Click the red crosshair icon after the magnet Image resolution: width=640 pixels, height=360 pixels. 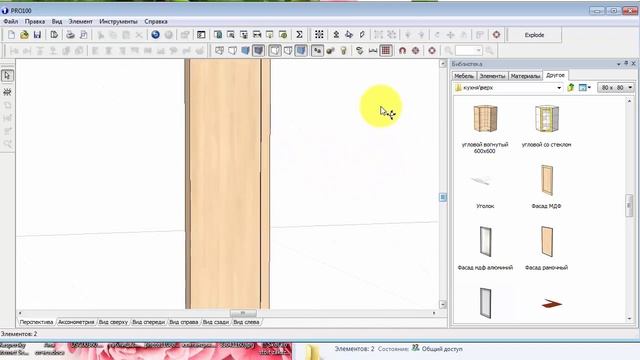[415, 51]
